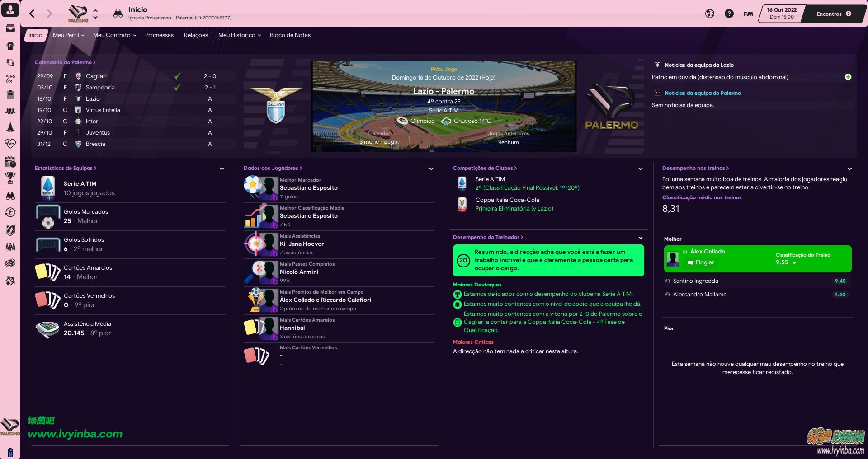This screenshot has width=868, height=459.
Task: Open the training rating 9.55 dropdown arrow
Action: [x=794, y=262]
